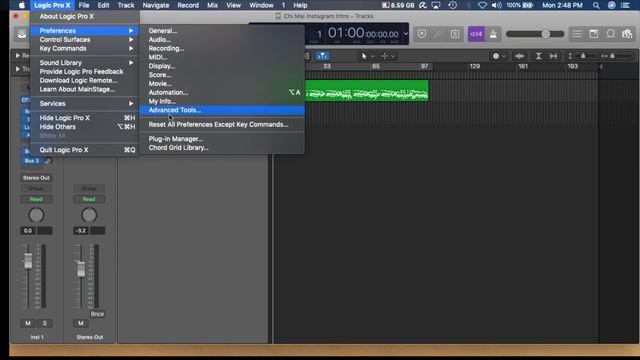The width and height of the screenshot is (640, 360).
Task: Open the Advanced Tools preferences
Action: pyautogui.click(x=222, y=110)
